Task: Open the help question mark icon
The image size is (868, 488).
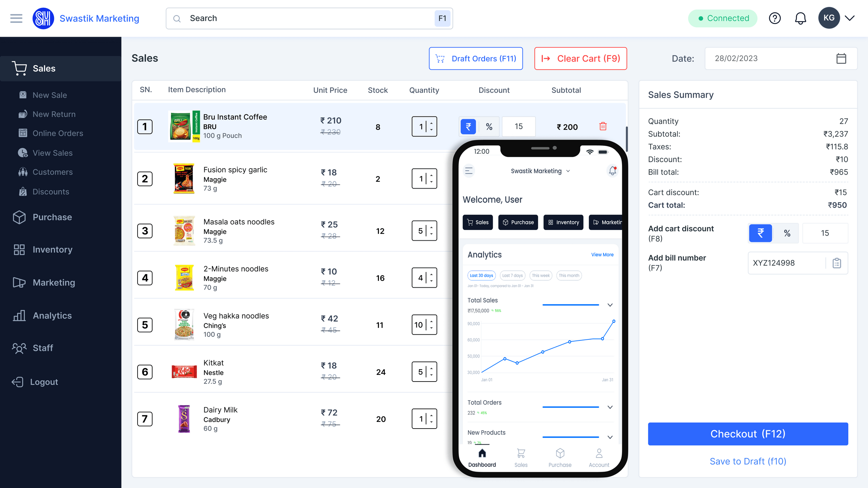Action: (x=775, y=18)
